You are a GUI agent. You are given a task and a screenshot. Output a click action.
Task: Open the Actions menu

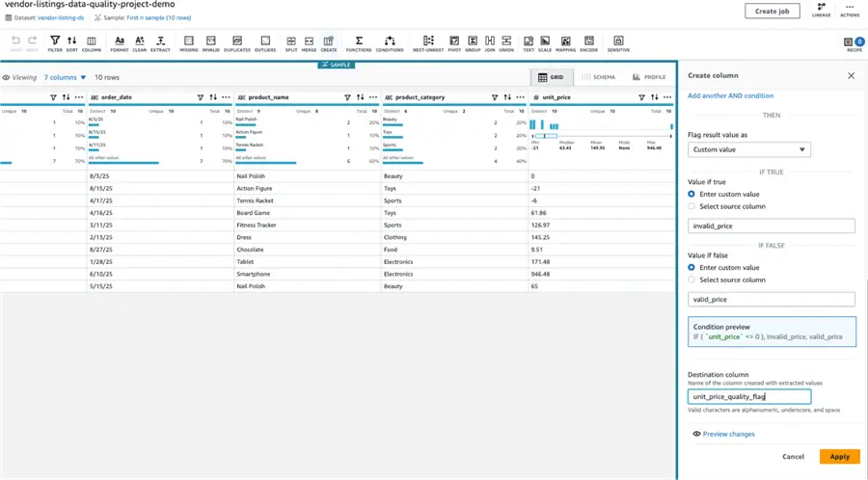coord(850,10)
